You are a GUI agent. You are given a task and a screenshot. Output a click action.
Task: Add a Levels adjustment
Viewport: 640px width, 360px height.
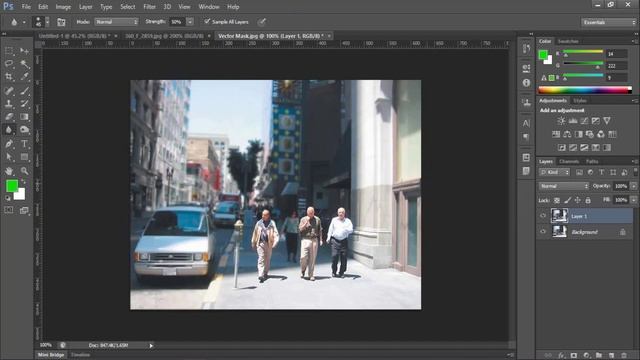pyautogui.click(x=573, y=121)
